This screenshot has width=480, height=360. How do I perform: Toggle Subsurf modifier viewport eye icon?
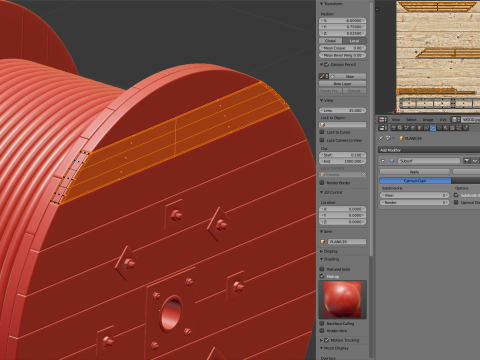[x=475, y=161]
